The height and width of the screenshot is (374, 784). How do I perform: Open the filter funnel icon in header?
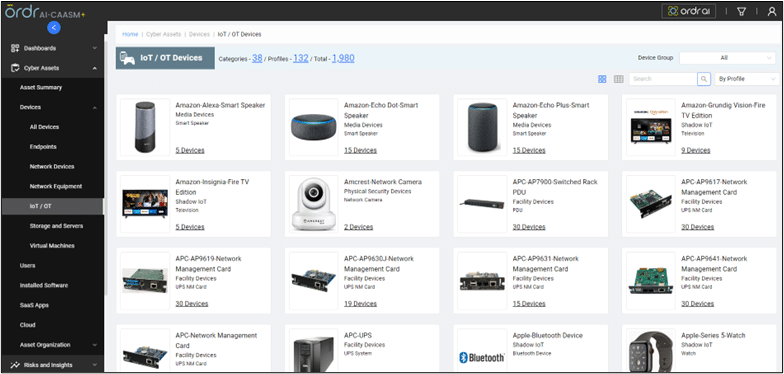pos(742,12)
